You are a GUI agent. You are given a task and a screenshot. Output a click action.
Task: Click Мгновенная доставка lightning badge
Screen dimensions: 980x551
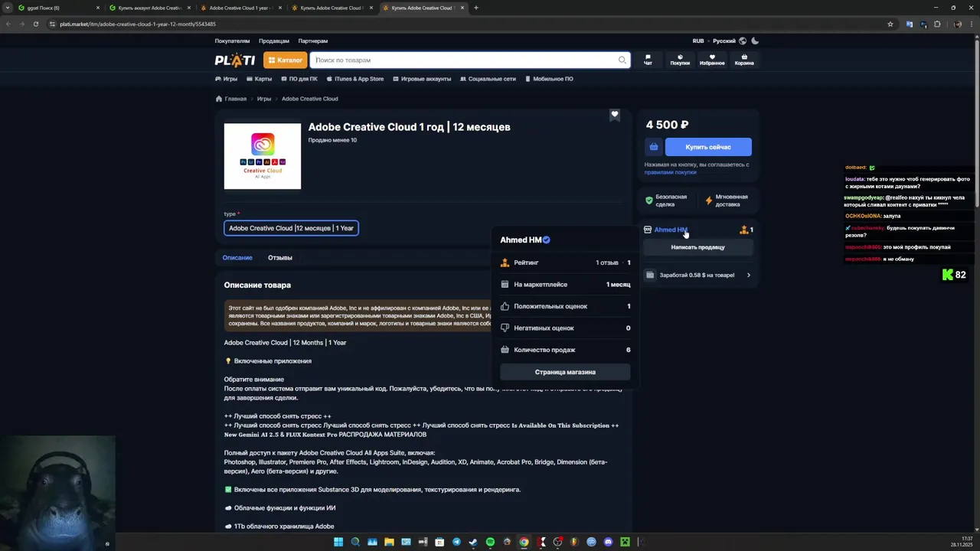727,201
